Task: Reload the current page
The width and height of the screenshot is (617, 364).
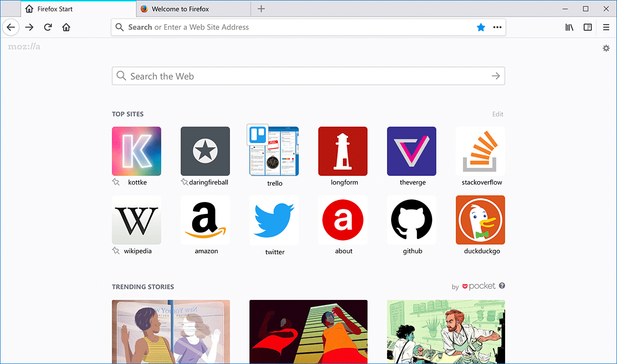Action: point(48,27)
